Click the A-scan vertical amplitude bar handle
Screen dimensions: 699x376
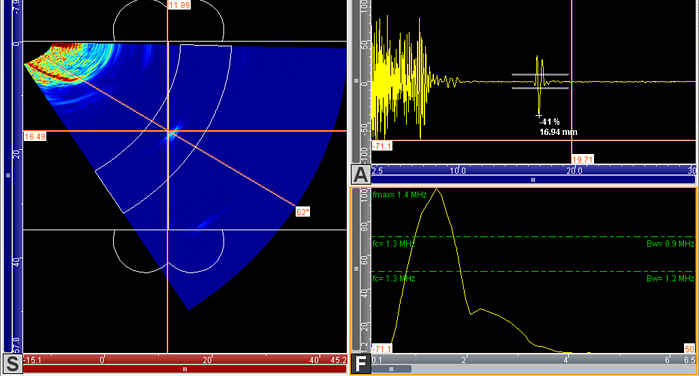pos(356,81)
